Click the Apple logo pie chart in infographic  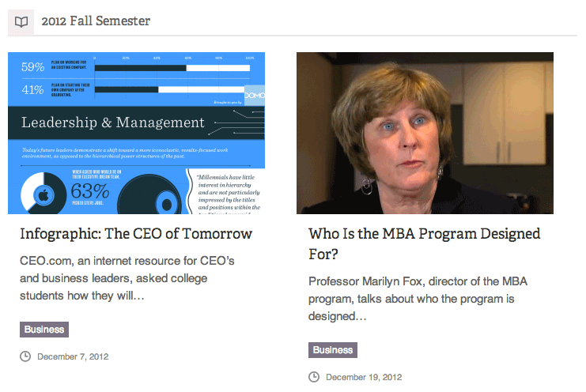43,194
